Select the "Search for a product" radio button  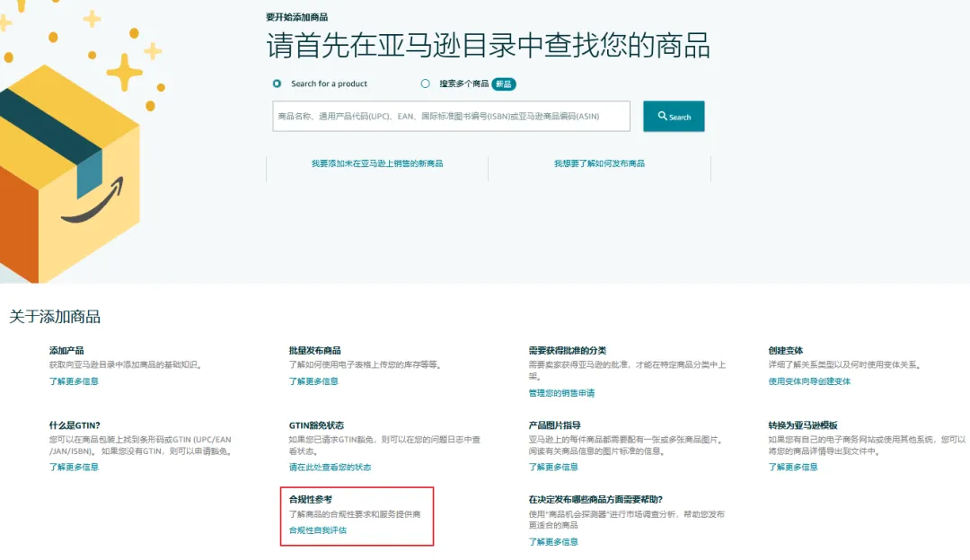(278, 83)
